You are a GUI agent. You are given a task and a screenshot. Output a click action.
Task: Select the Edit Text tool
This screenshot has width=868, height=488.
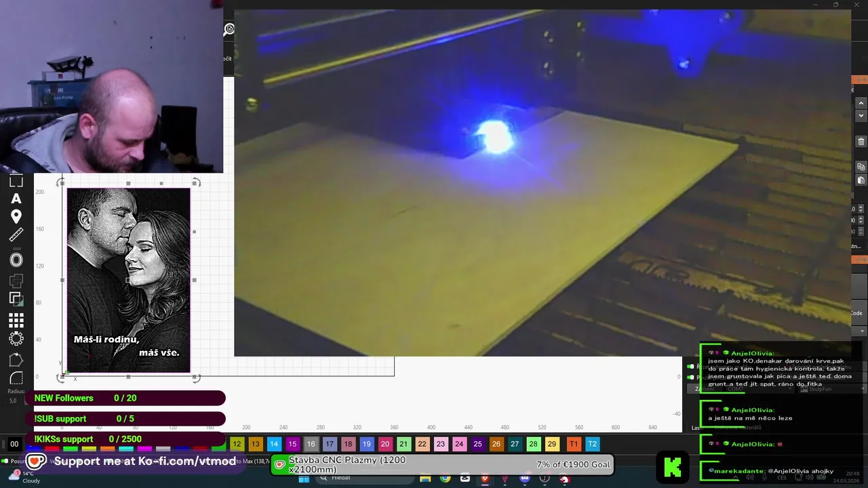point(16,199)
